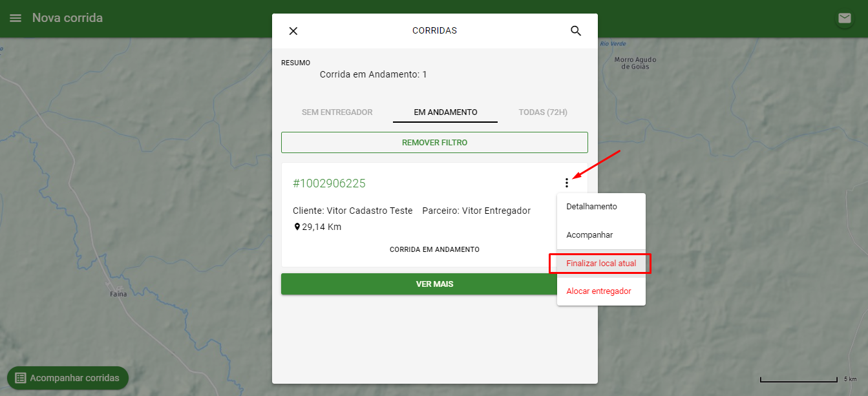Screen dimensions: 868x396
Task: Click the Remover Filtro button
Action: coord(434,142)
